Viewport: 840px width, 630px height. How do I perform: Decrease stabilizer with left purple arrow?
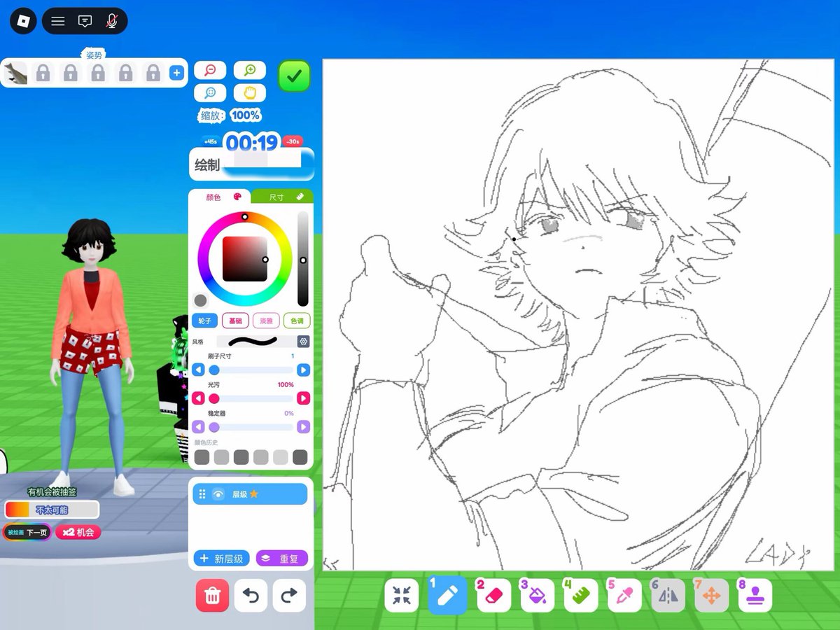[x=199, y=427]
